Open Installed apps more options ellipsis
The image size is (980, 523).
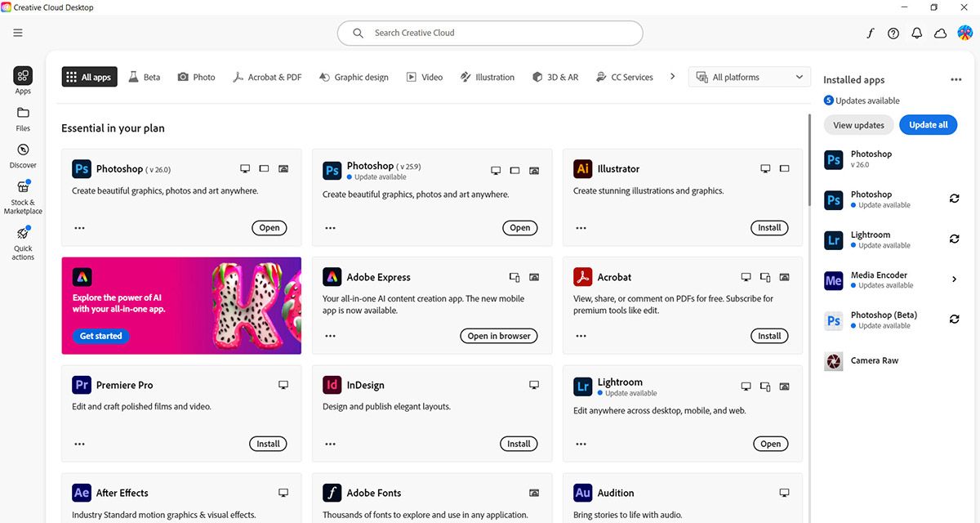pyautogui.click(x=955, y=80)
